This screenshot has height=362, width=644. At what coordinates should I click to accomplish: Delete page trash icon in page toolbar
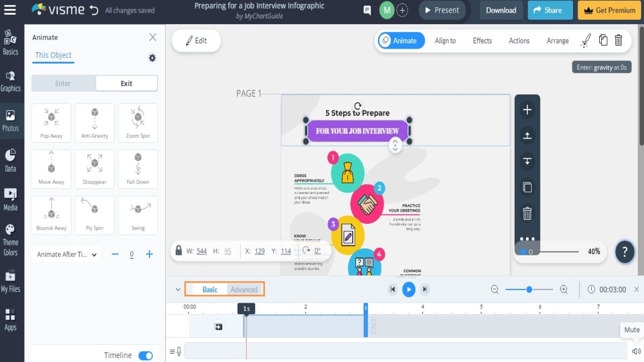tap(527, 213)
